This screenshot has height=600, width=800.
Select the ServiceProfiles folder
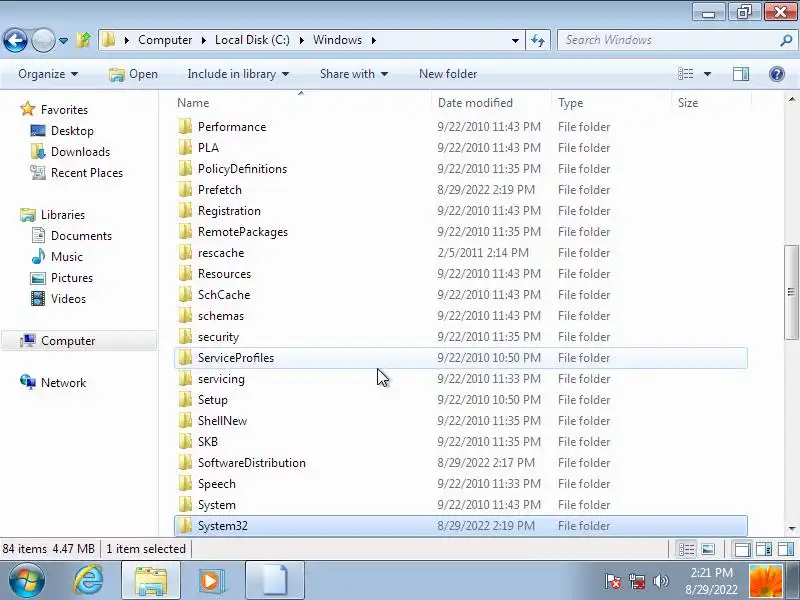pos(461,358)
